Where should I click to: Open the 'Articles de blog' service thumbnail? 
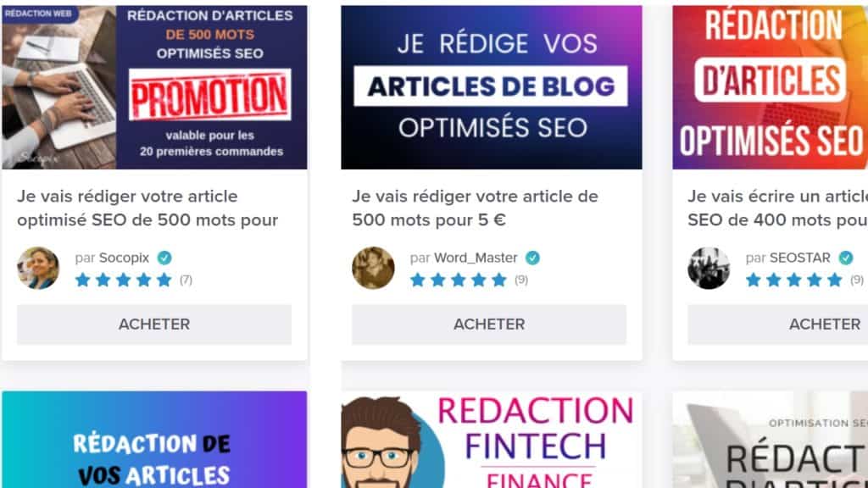pyautogui.click(x=492, y=87)
